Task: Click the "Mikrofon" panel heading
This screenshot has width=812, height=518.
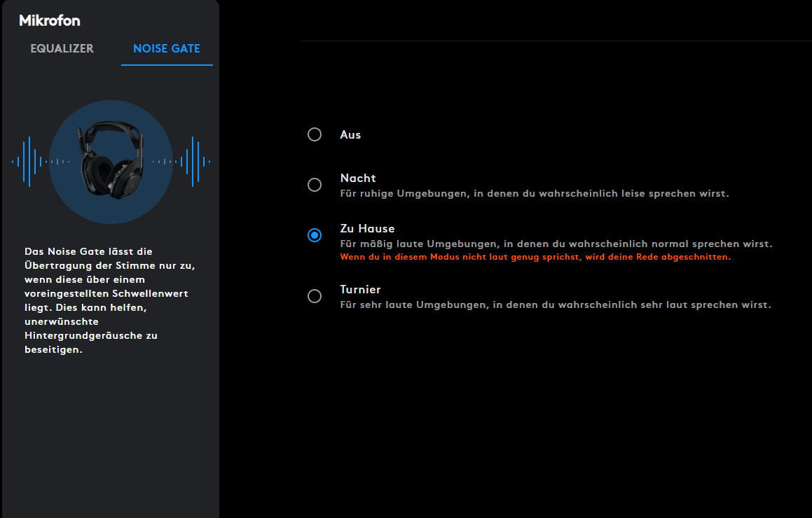Action: coord(49,21)
